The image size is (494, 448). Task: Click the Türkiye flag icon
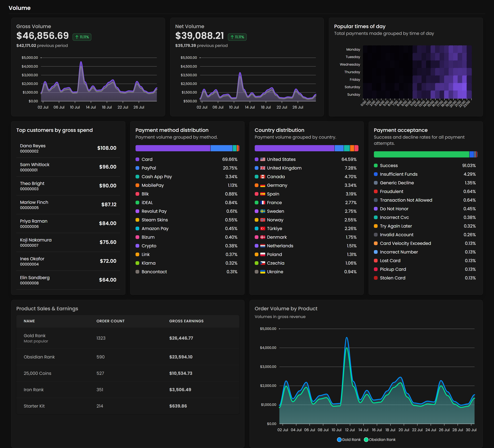click(262, 228)
